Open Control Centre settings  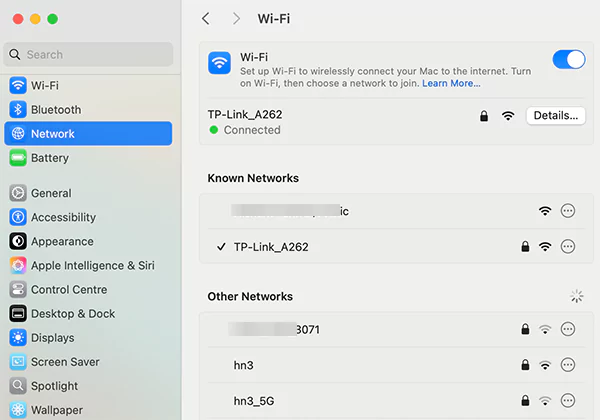pyautogui.click(x=88, y=290)
